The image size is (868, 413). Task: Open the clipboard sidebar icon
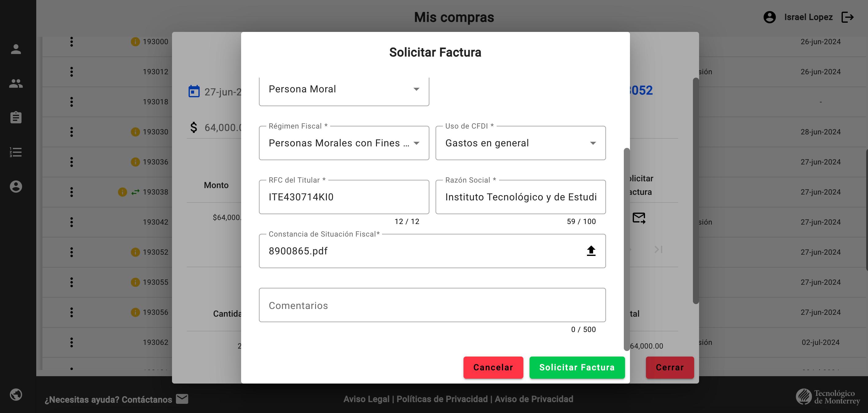(16, 118)
